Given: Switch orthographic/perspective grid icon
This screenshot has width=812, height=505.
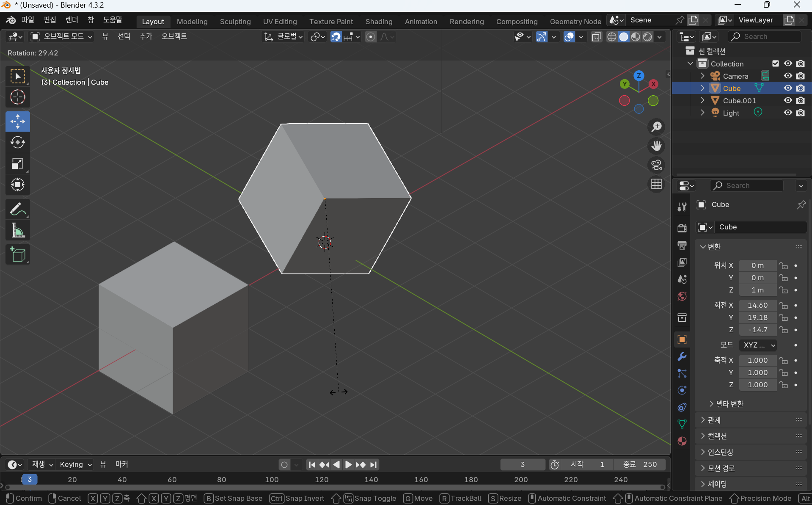Looking at the screenshot, I should (656, 184).
